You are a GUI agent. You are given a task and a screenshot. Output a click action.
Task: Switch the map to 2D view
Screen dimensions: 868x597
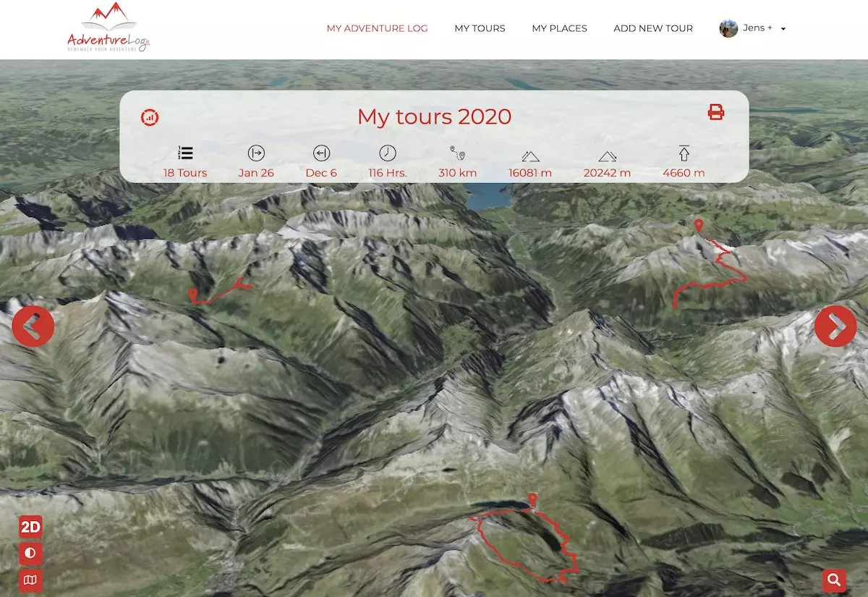[30, 527]
